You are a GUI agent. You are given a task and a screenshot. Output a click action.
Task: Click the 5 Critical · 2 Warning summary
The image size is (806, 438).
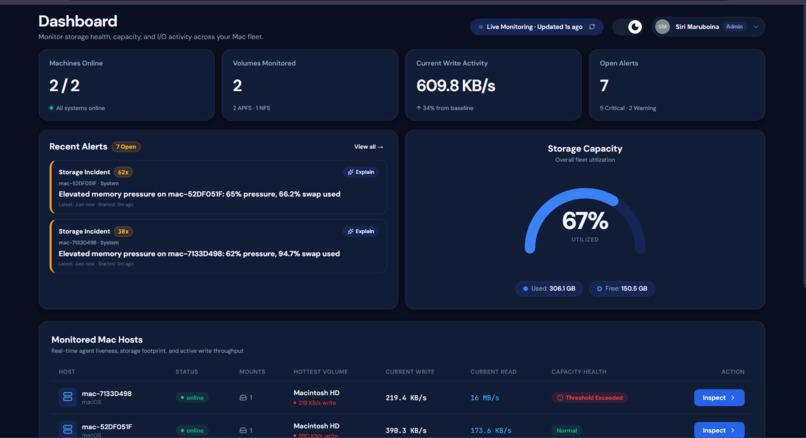click(x=628, y=108)
